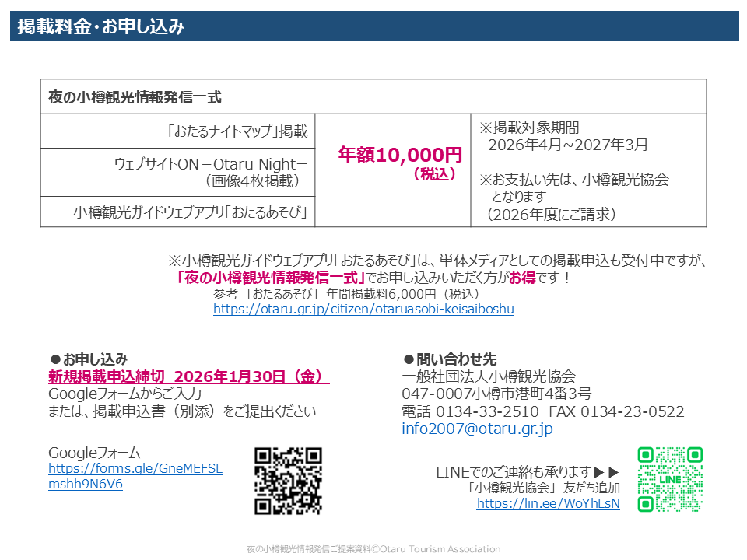Click the ●お申し込み heading
The image size is (747, 560).
(88, 359)
